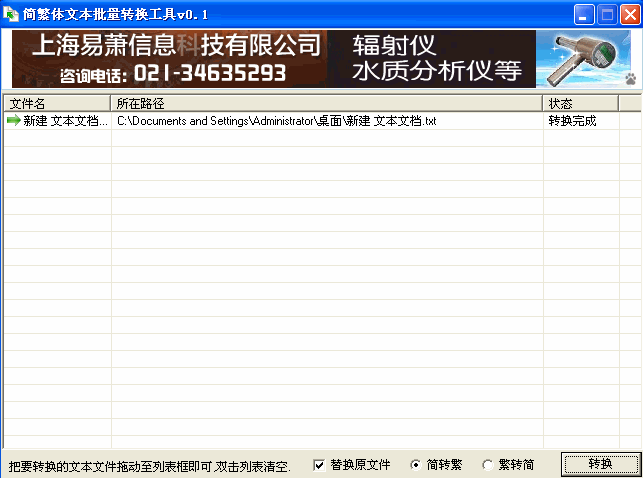Click the paw icon on the banner

(x=631, y=79)
